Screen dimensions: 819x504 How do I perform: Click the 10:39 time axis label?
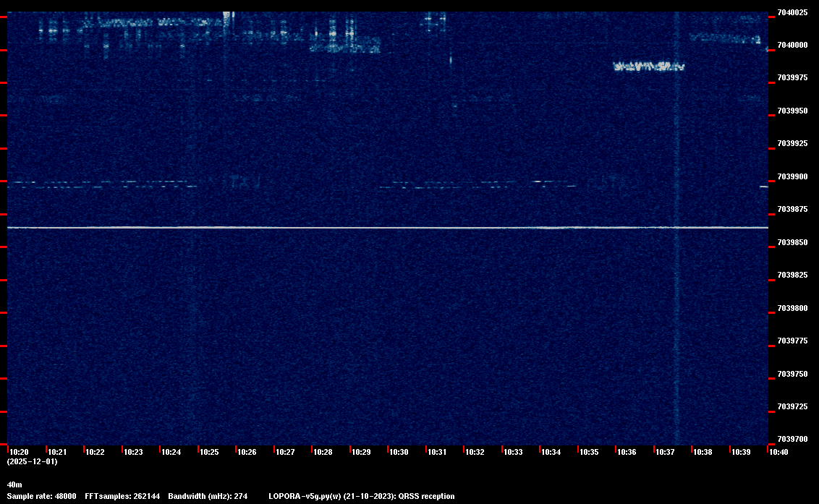pos(741,452)
